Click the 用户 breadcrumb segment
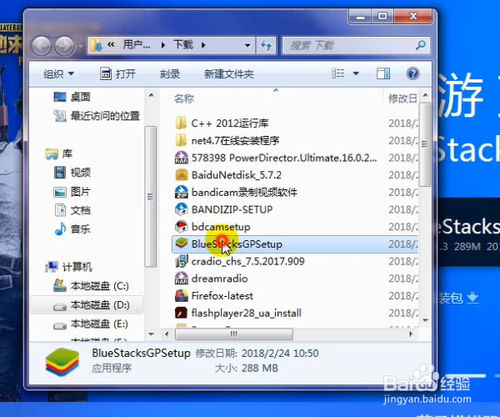The image size is (500, 417). coord(136,44)
